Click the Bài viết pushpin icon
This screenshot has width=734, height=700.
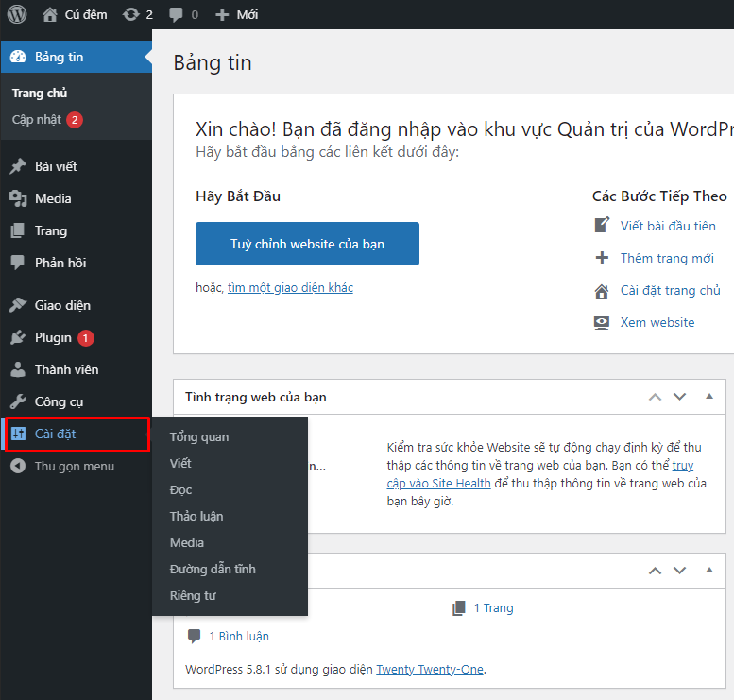pos(18,166)
